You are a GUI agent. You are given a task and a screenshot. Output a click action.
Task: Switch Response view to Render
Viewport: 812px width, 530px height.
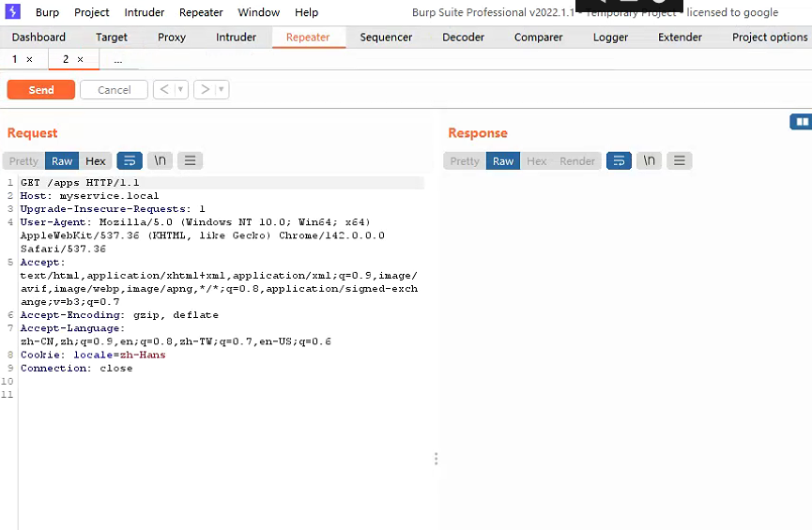577,161
